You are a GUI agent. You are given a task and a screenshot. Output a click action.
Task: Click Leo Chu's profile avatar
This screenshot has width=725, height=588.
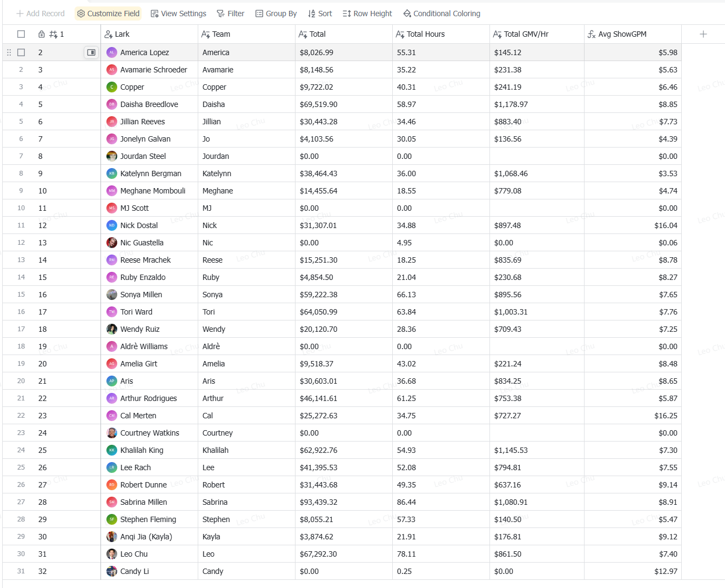pos(112,554)
